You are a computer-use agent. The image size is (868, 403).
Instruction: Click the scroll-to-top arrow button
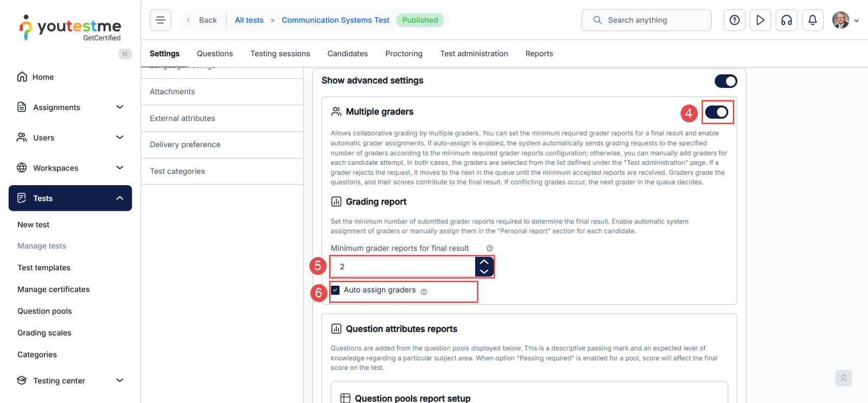[x=843, y=377]
